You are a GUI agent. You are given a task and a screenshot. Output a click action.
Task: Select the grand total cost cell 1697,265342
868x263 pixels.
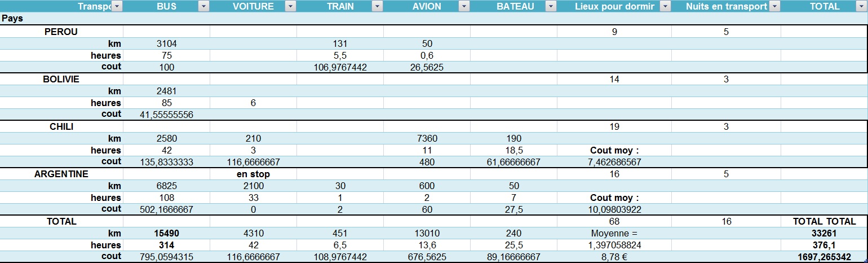point(824,257)
